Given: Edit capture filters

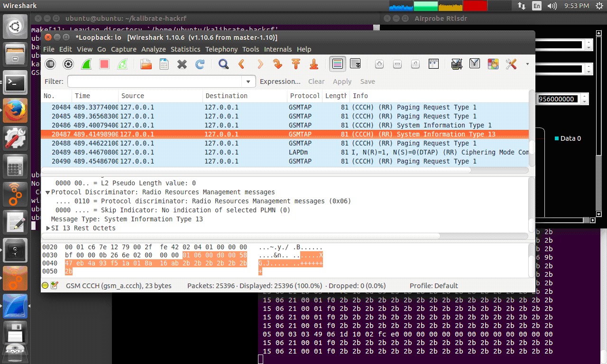Looking at the screenshot, I should 457,64.
